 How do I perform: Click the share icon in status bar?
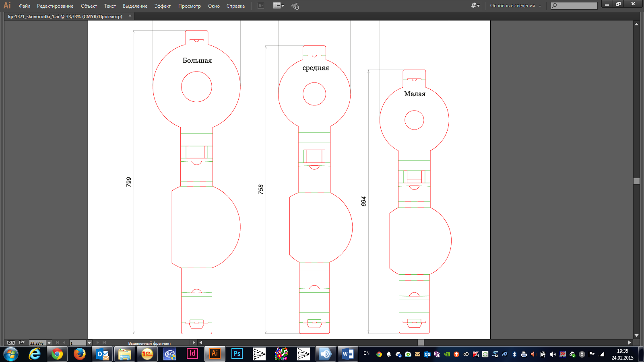tap(22, 343)
